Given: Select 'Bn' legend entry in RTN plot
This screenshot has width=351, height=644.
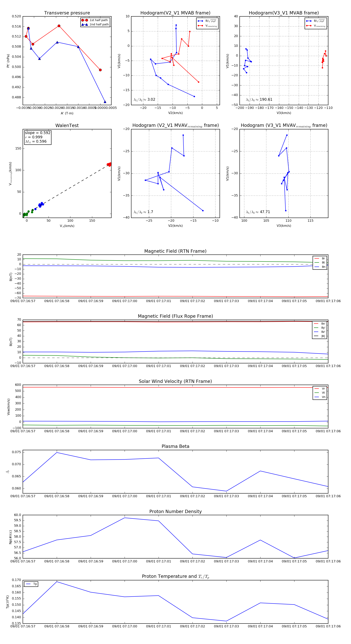Looking at the screenshot, I should tap(320, 267).
